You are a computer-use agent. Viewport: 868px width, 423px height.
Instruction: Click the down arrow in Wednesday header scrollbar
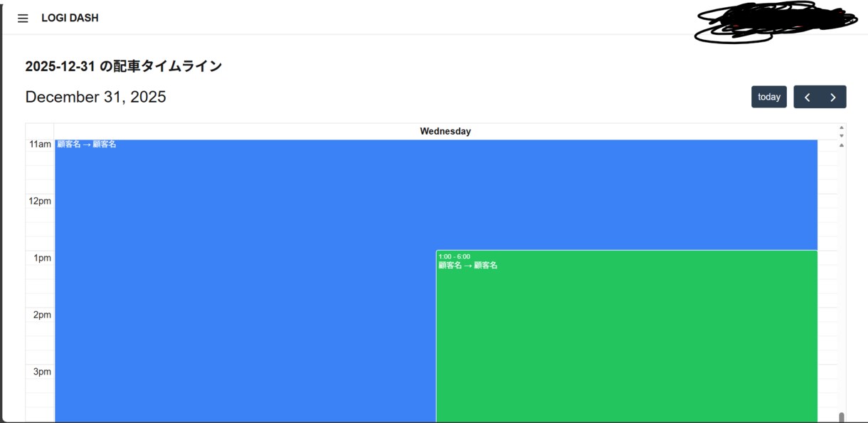click(842, 135)
